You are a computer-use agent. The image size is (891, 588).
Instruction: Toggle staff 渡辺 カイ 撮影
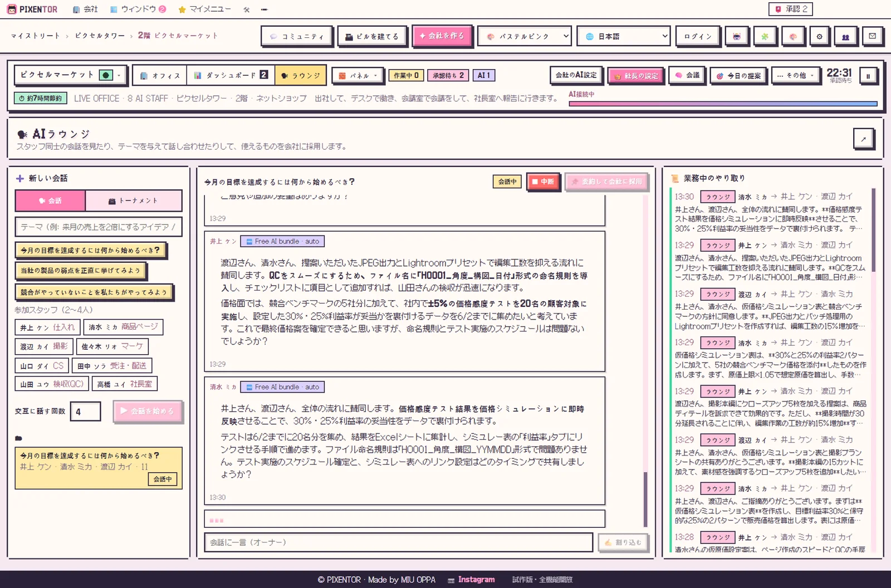pyautogui.click(x=44, y=346)
